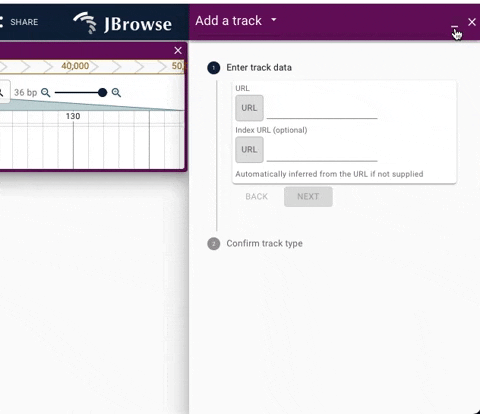Screen dimensions: 480x414
Task: Click the Index URL text field
Action: (322, 152)
